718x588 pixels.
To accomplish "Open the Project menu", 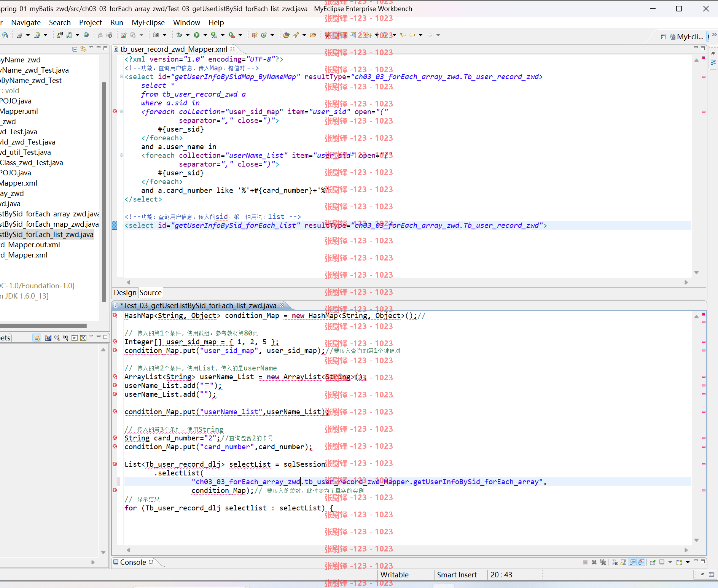I will point(91,22).
